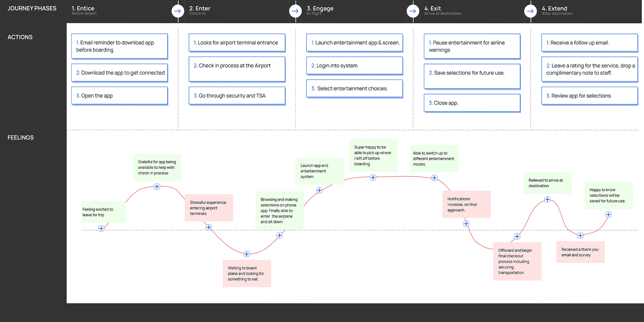
Task: Select Pause entertainment for airline warnings card
Action: (472, 46)
